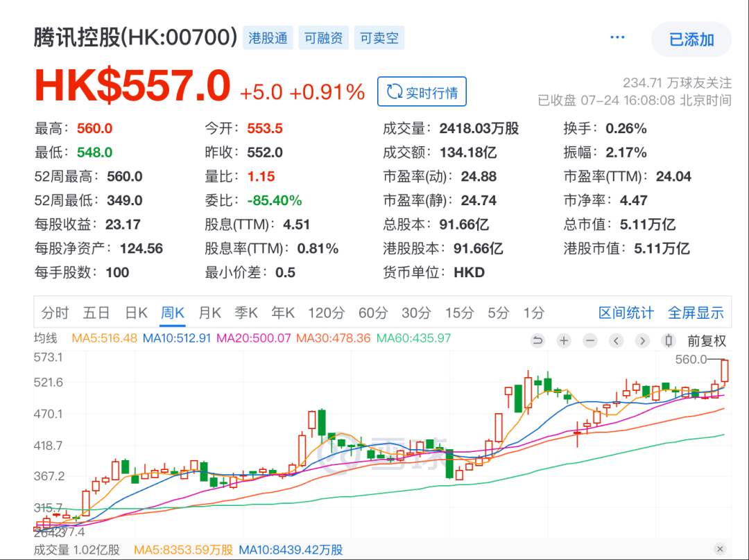
Task: Toggle the candlestick style icon
Action: point(669,340)
